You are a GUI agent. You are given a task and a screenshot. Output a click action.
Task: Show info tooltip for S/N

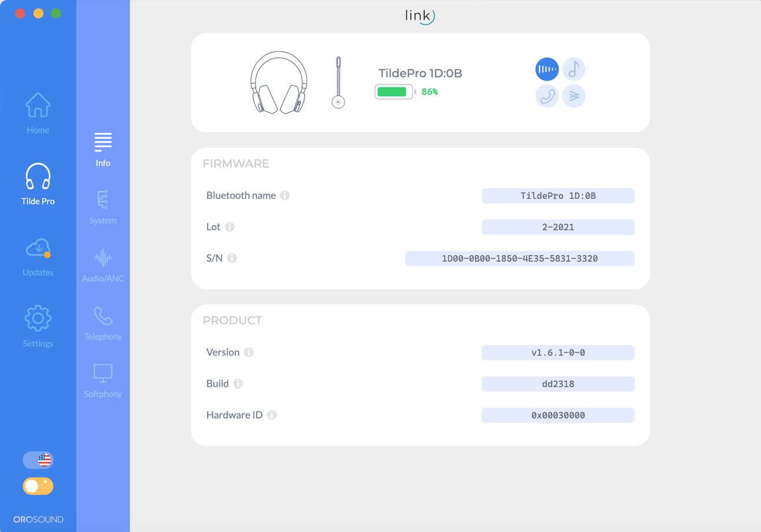[232, 258]
